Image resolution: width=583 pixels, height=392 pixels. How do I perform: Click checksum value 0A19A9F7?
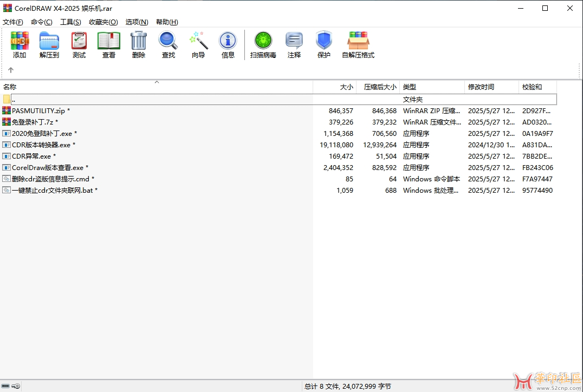(x=537, y=133)
